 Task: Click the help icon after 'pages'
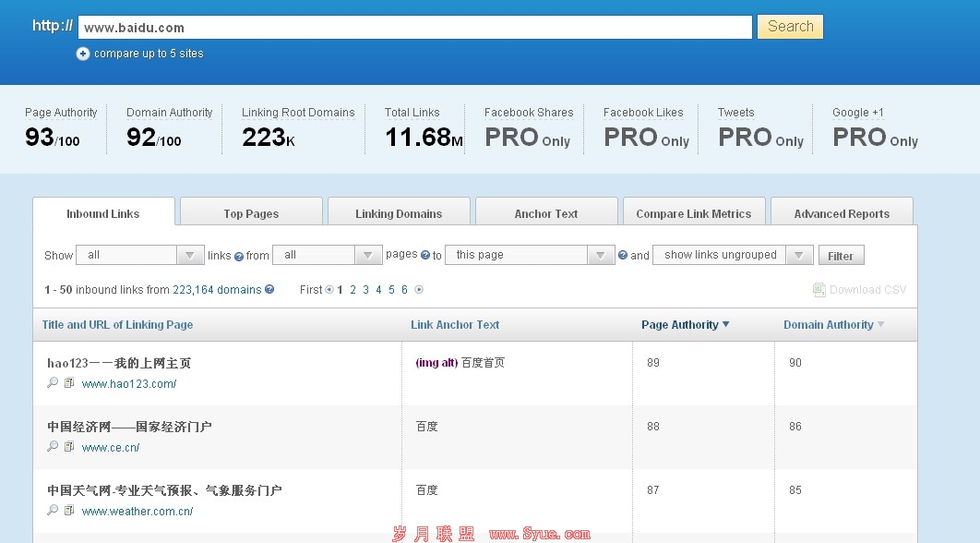[425, 256]
